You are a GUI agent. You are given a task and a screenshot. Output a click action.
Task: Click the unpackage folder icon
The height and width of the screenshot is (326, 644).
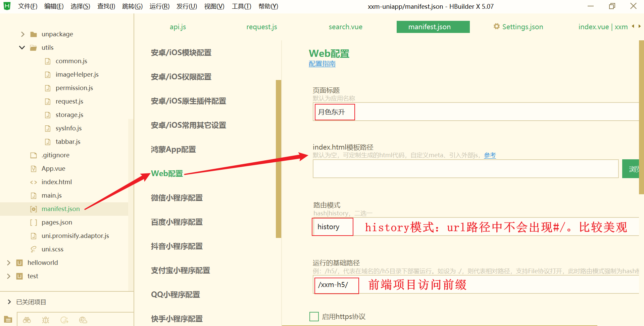[34, 34]
